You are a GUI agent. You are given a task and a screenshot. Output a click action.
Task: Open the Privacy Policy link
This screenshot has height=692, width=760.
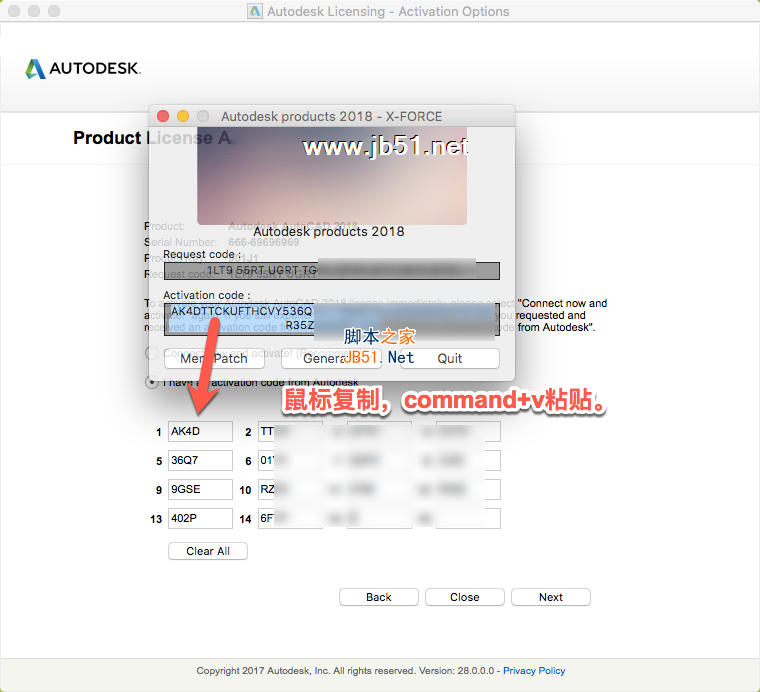[x=534, y=671]
